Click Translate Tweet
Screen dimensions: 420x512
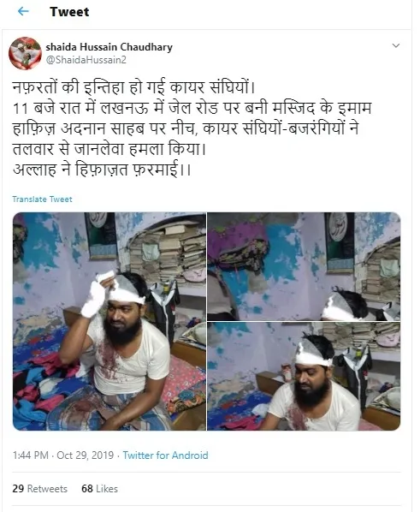(42, 199)
